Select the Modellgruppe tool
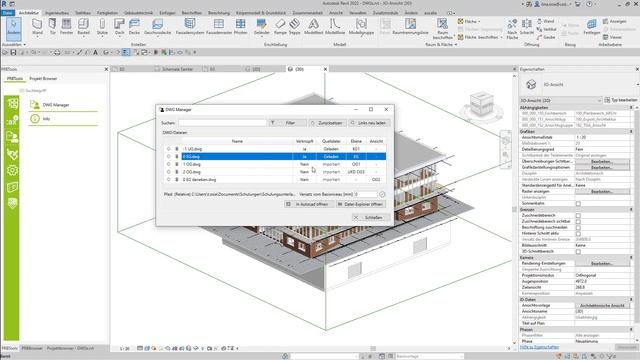The height and width of the screenshot is (360, 640). click(x=361, y=27)
